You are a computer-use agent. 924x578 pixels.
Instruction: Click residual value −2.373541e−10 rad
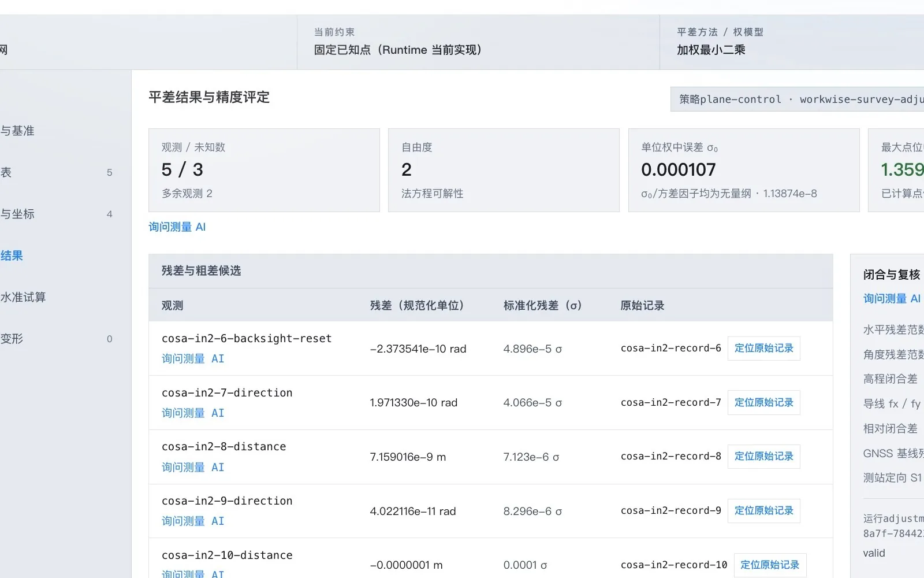click(x=418, y=349)
